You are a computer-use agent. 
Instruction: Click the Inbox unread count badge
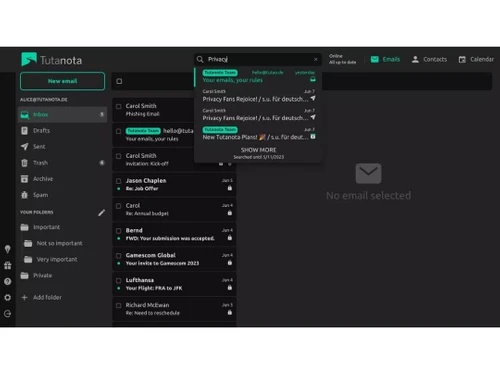[102, 115]
